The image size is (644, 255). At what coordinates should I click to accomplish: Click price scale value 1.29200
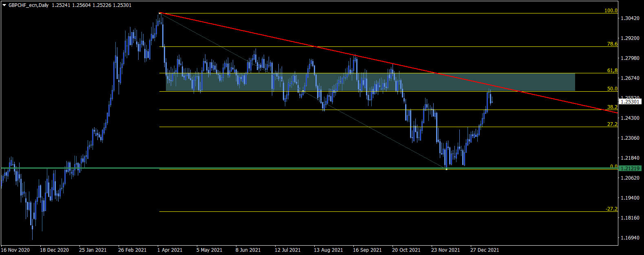(629, 38)
